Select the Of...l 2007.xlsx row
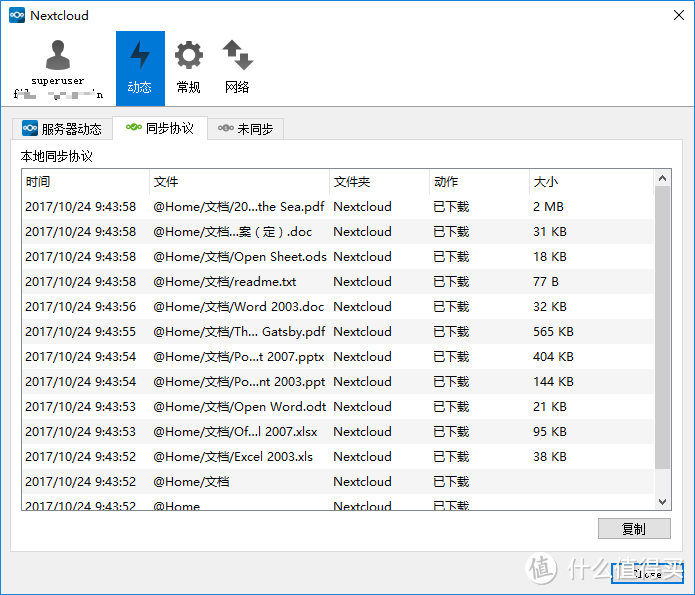Screen dimensions: 695x595 [x=338, y=431]
